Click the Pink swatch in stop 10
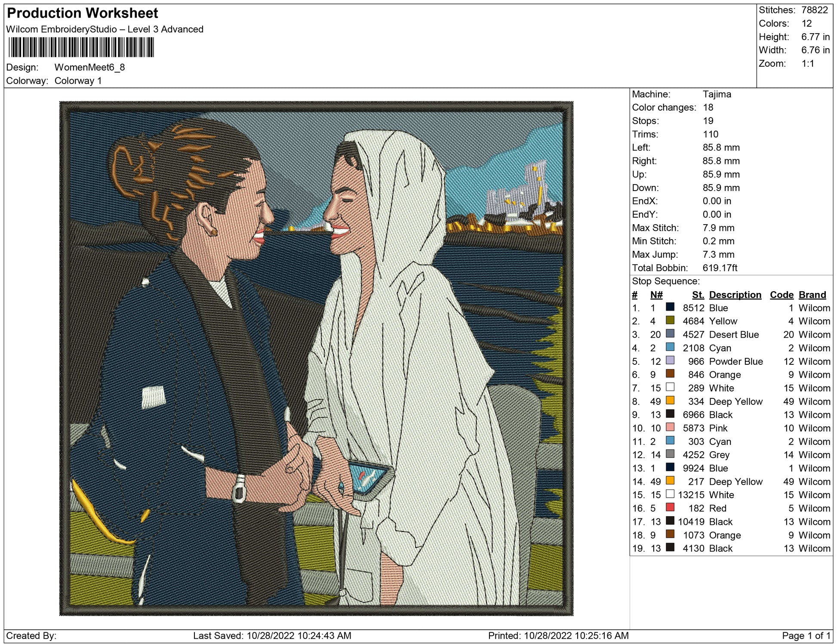This screenshot has width=837, height=644. coord(670,427)
